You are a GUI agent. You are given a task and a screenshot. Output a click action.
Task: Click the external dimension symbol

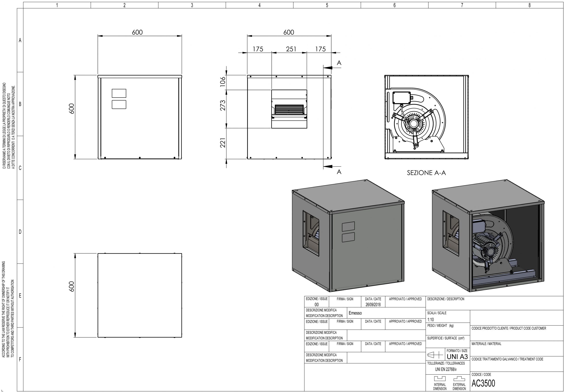(459, 379)
